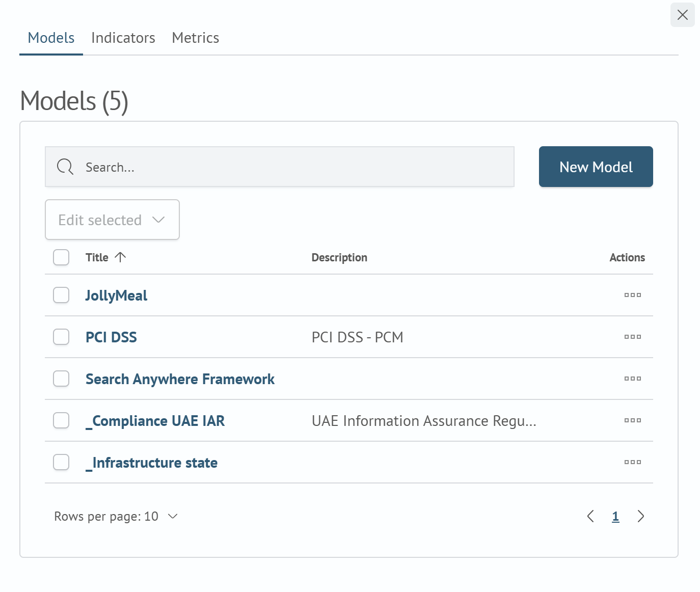Sort by Title column arrow
This screenshot has height=592, width=700.
(120, 257)
